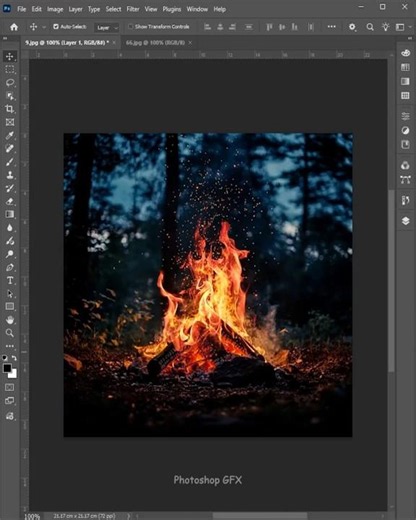The image size is (416, 520).
Task: Select the Hand tool
Action: pos(10,320)
